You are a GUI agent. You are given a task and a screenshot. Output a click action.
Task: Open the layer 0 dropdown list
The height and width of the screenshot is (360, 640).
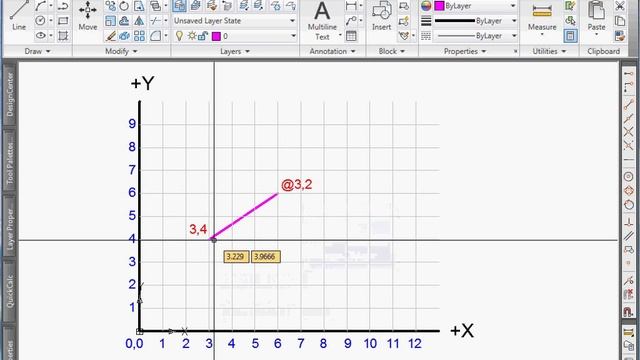pyautogui.click(x=293, y=36)
